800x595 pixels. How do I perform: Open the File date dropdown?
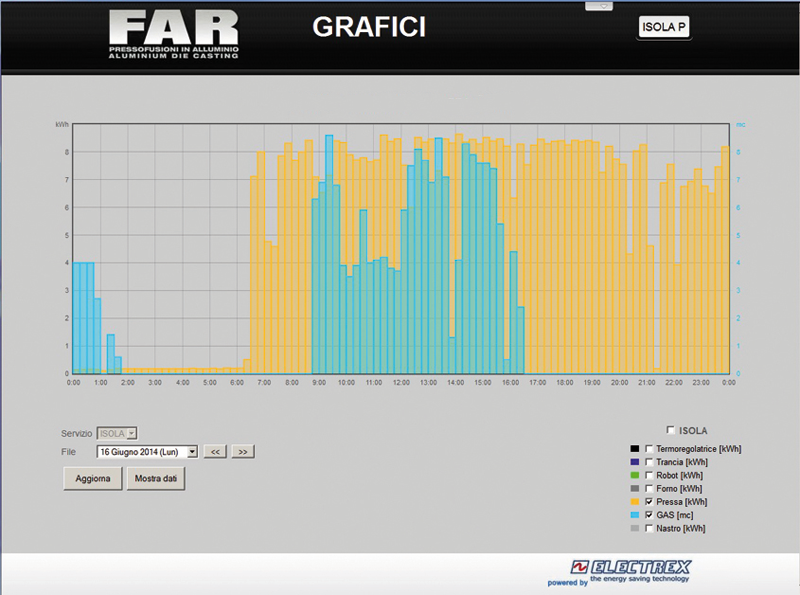tap(148, 452)
